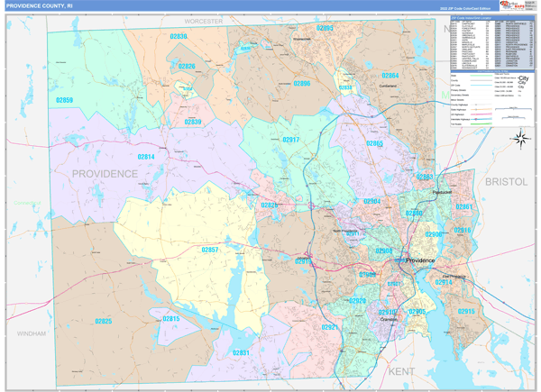Select ZIP code label 02836
The image size is (541, 392).
179,36
